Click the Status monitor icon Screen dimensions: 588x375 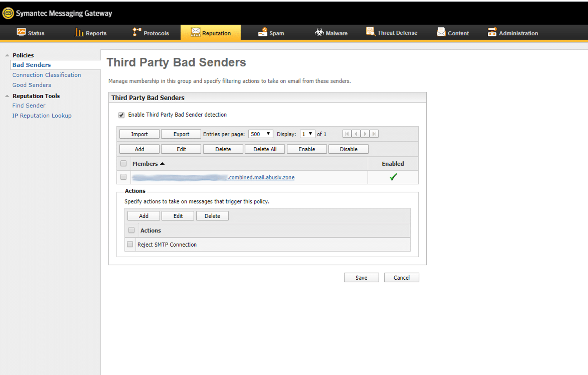point(21,32)
